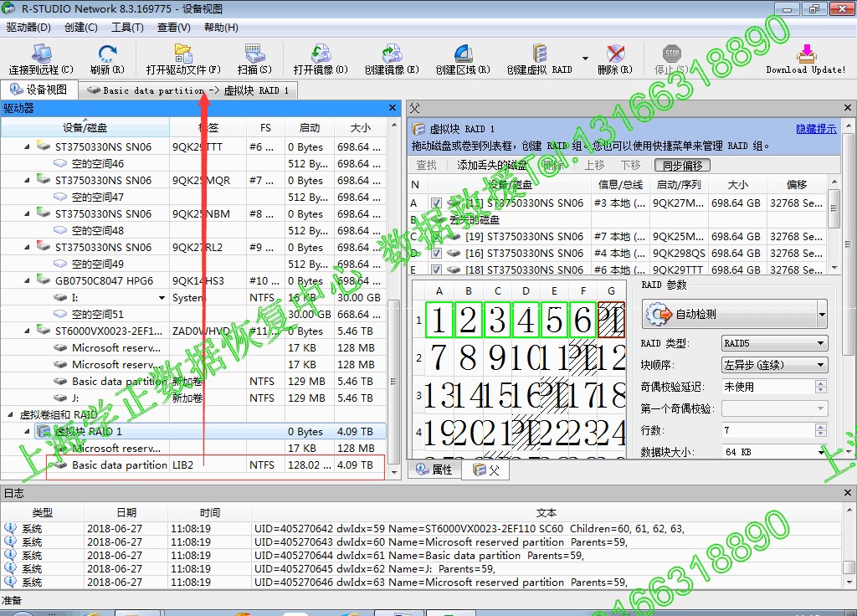Click the 奇偶校验延迟 spinner control
The image size is (857, 616).
point(820,387)
